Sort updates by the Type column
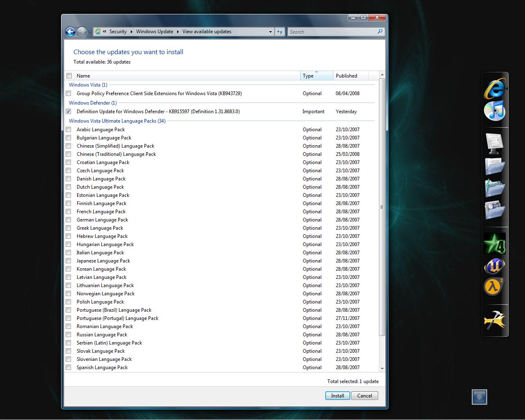Screen dimensions: 525x420 point(317,75)
